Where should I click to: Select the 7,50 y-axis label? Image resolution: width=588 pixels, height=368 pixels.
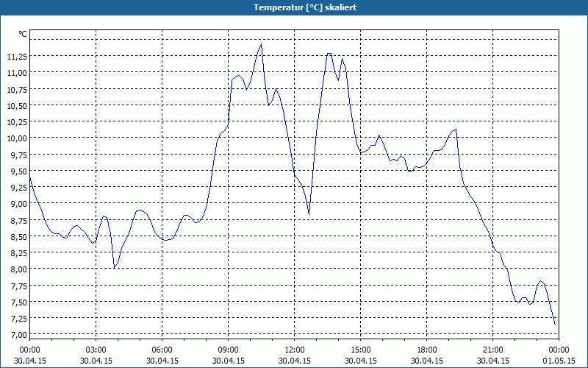pyautogui.click(x=19, y=302)
